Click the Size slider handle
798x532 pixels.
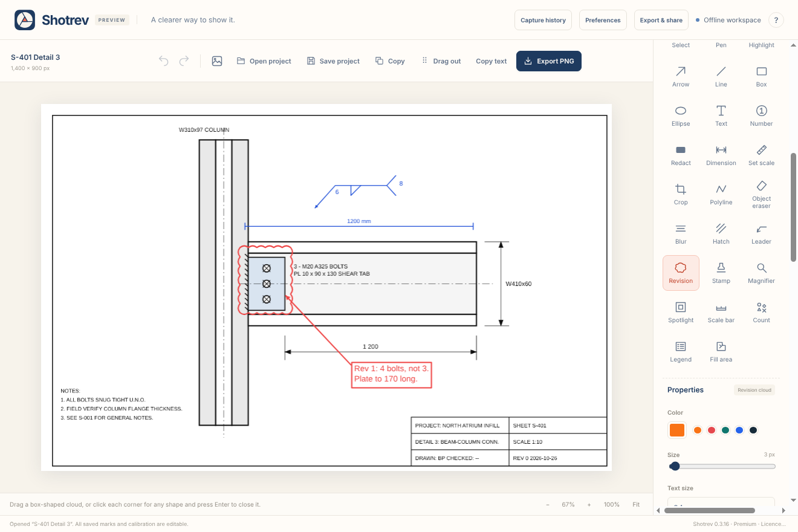[x=675, y=466]
